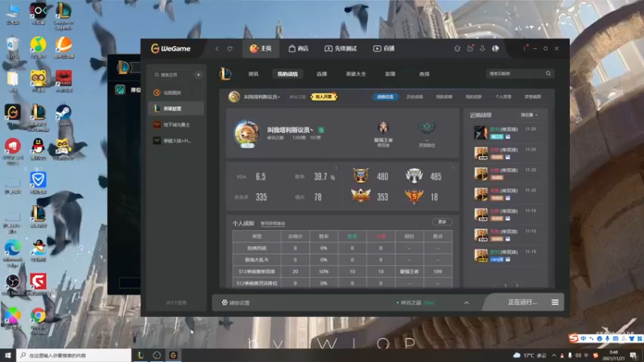Click the 排位 icon in background League window

click(x=120, y=89)
